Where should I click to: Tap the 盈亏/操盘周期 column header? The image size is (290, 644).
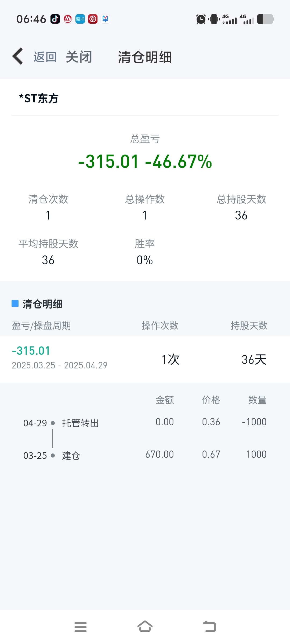41,325
